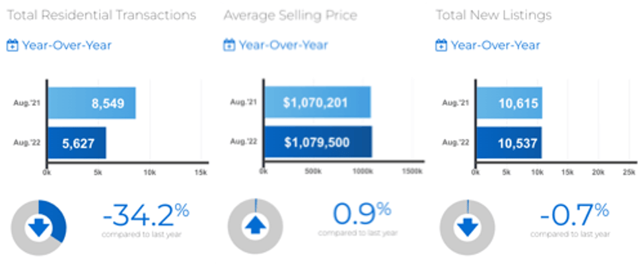644x264 pixels.
Task: Click the -34.2% change figure
Action: [146, 216]
